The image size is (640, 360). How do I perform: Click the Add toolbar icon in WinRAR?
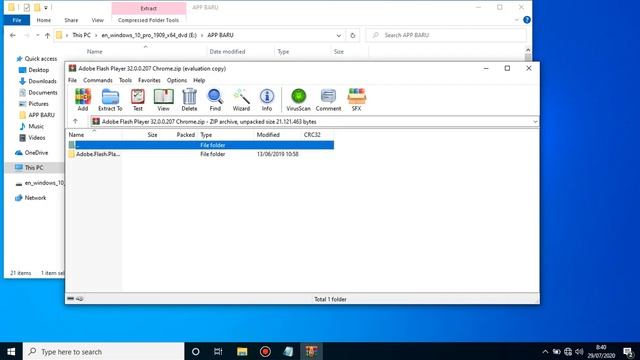click(83, 100)
